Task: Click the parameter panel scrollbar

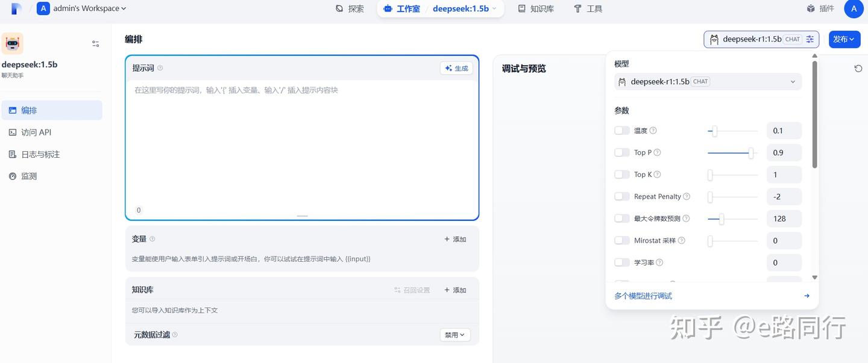Action: tap(815, 114)
